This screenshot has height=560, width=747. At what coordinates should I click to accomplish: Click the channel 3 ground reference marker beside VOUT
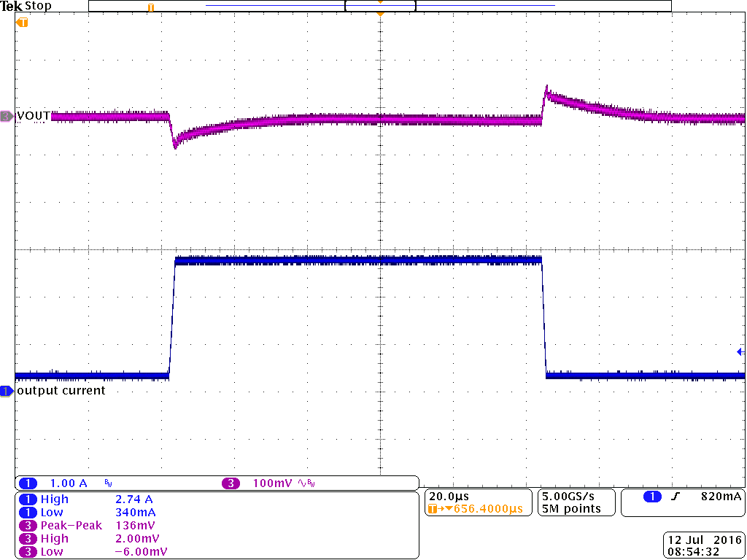click(x=6, y=114)
